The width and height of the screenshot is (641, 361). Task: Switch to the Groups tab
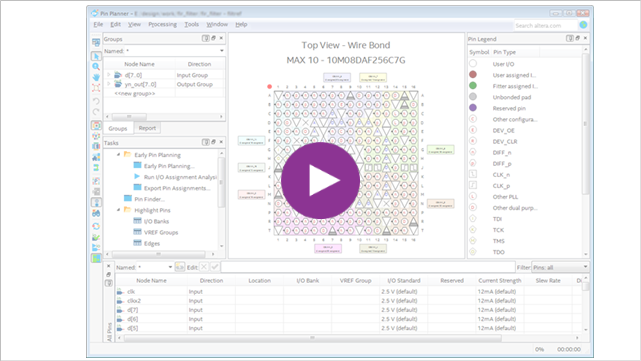[x=118, y=128]
